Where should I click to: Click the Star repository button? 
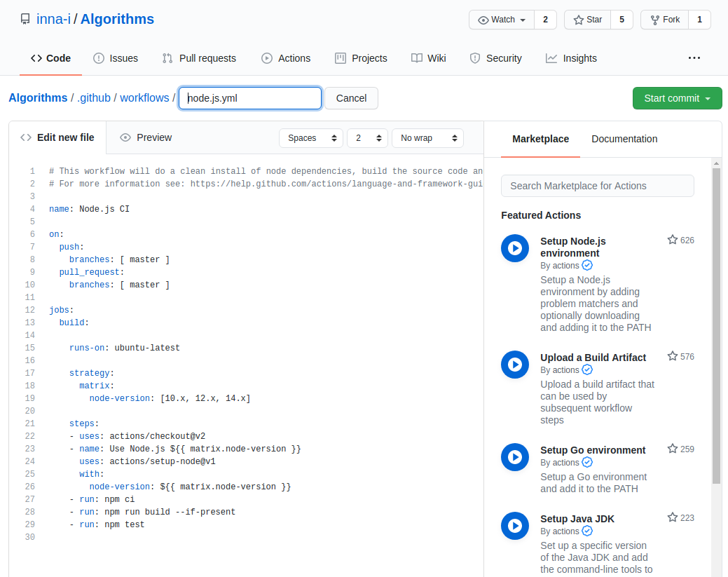pyautogui.click(x=587, y=20)
